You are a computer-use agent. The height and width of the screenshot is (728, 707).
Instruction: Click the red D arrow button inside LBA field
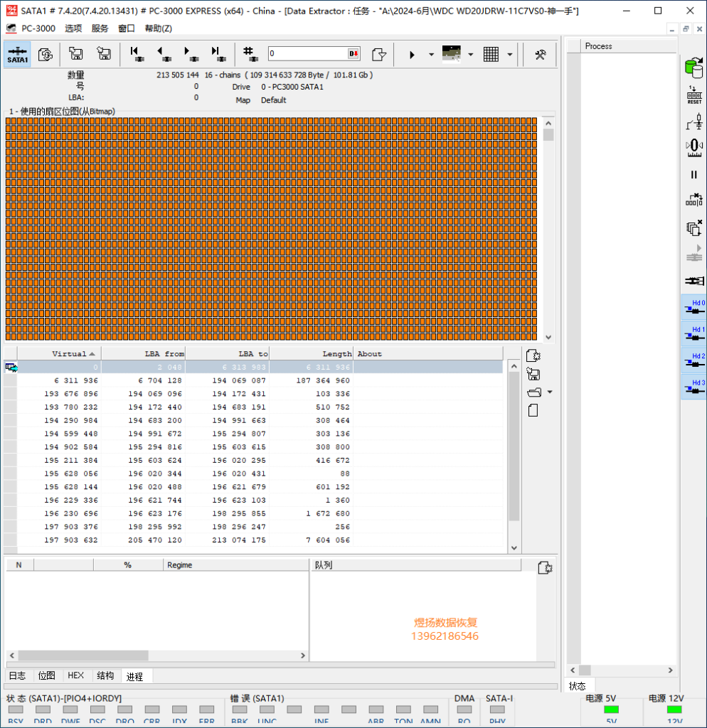coord(353,53)
